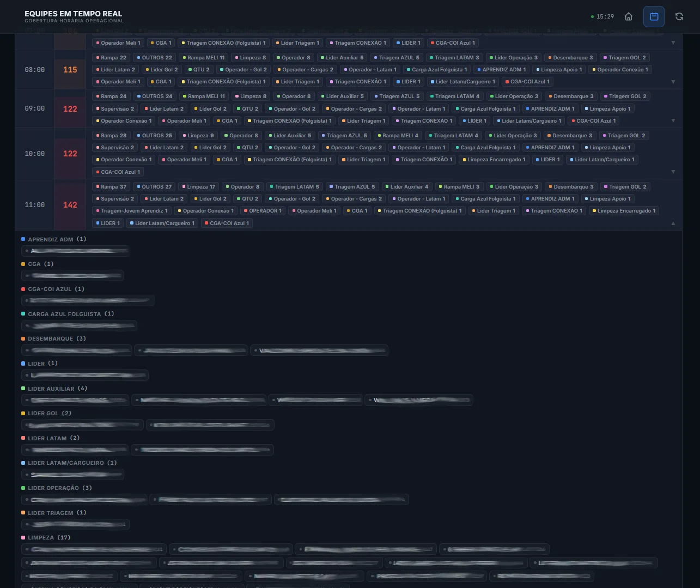700x588 pixels.
Task: Click 'Rampa 22' tag in 08:00 row
Action: (112, 57)
